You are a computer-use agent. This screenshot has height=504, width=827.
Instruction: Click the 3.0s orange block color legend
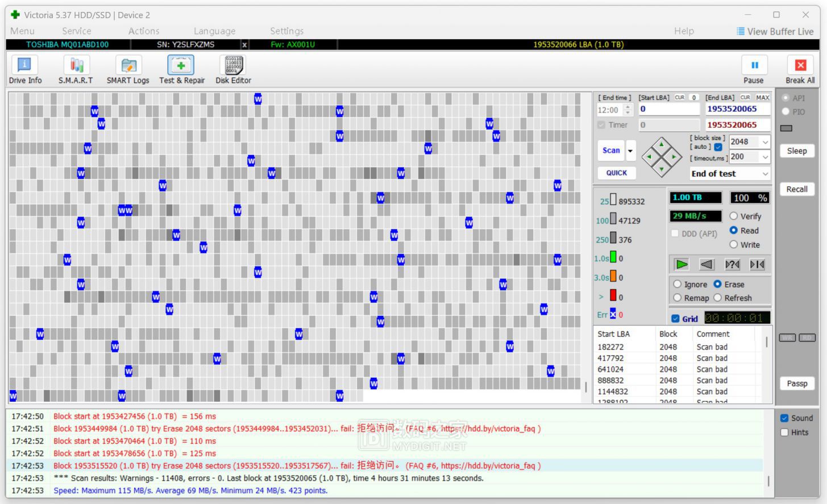pos(613,277)
